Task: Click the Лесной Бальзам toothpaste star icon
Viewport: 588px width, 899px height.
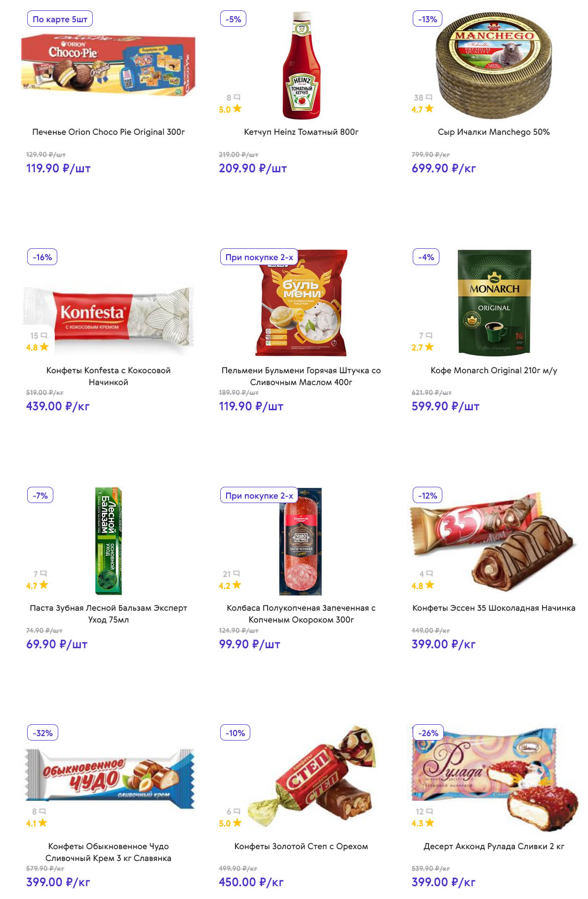Action: click(x=44, y=585)
